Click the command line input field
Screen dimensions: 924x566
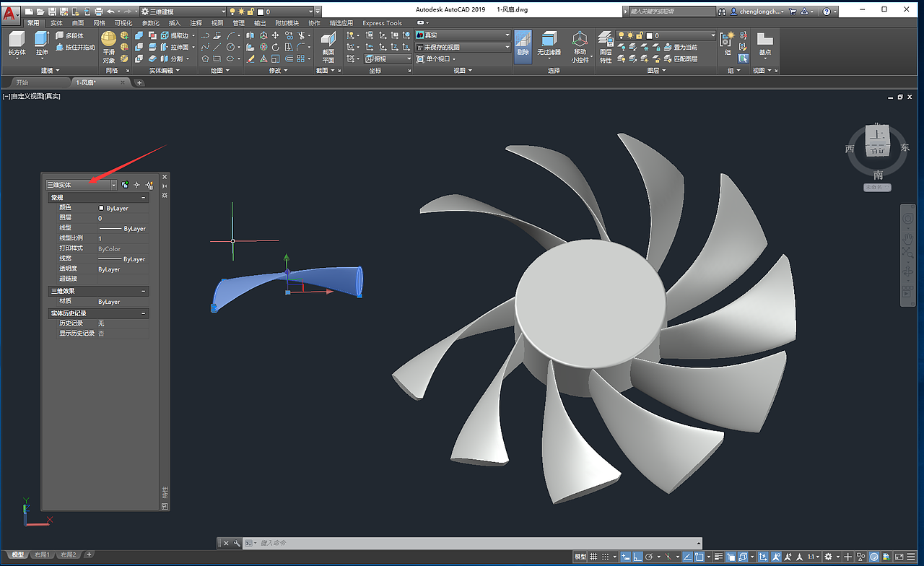(472, 543)
